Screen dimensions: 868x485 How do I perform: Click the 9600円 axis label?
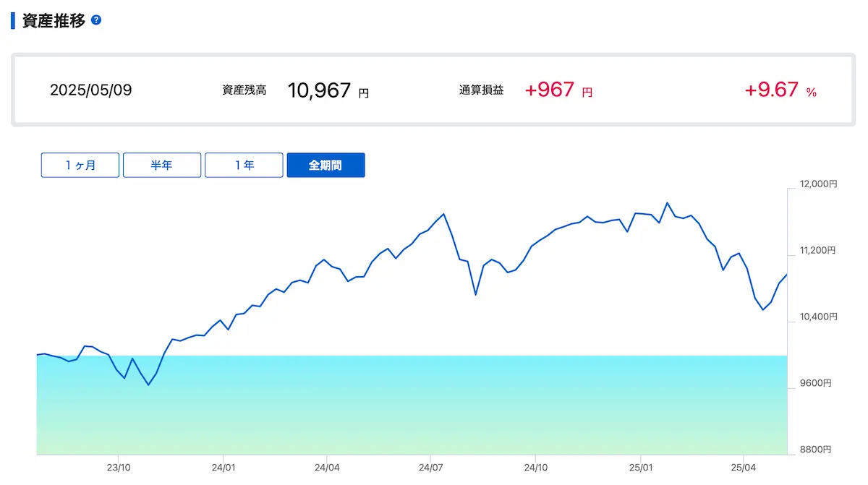click(x=815, y=383)
